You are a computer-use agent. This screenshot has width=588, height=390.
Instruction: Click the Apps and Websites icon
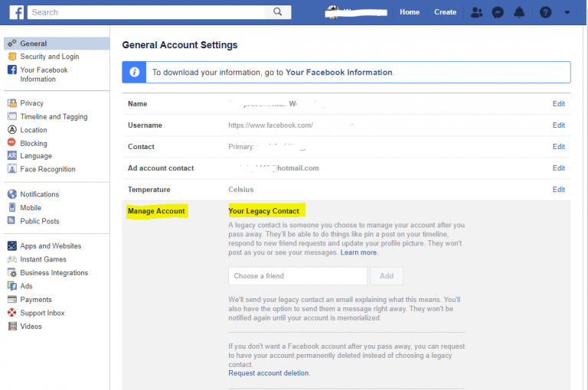pos(12,245)
